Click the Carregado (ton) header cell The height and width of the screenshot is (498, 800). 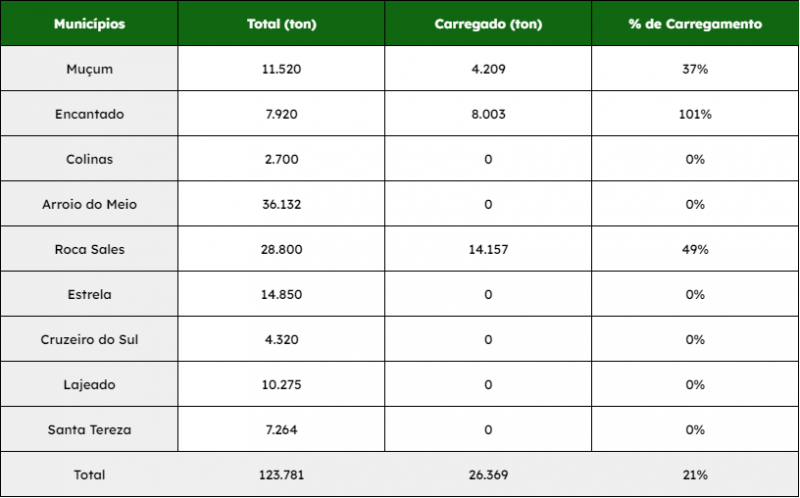tap(487, 24)
